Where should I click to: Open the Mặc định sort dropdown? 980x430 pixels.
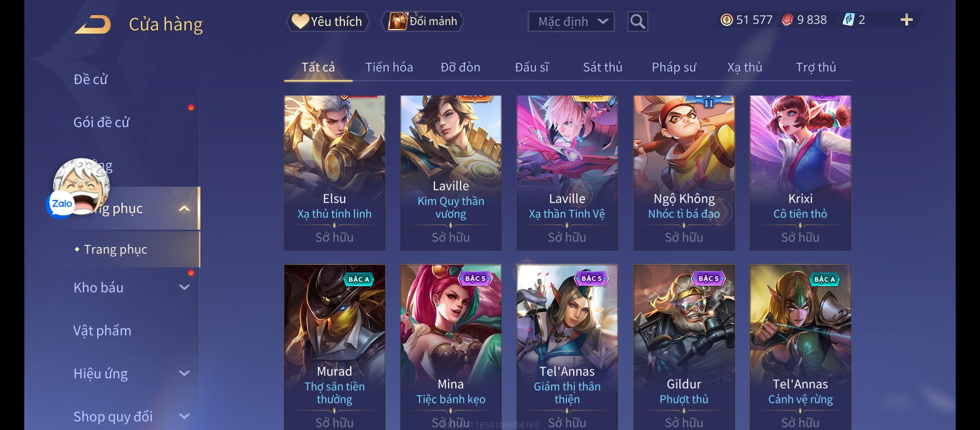tap(571, 21)
